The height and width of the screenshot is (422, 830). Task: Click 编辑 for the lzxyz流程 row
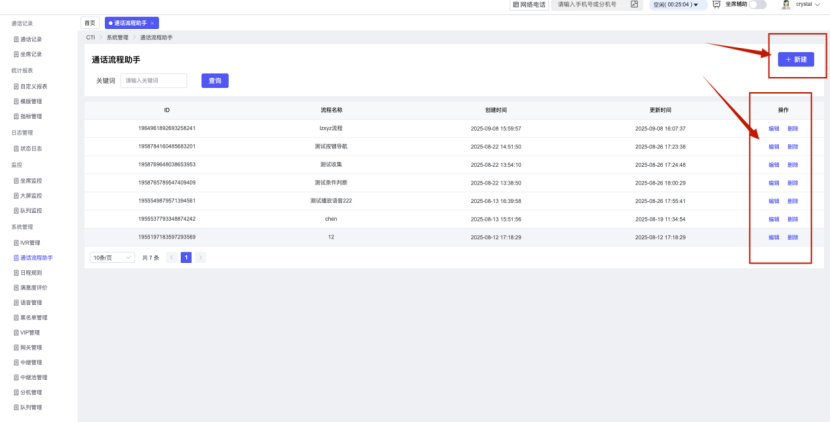pyautogui.click(x=773, y=128)
